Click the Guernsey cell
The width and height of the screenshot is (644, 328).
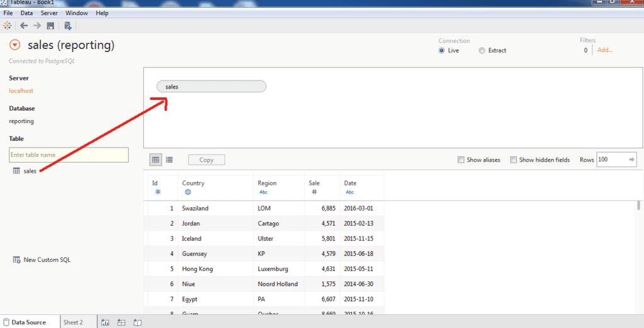click(216, 254)
